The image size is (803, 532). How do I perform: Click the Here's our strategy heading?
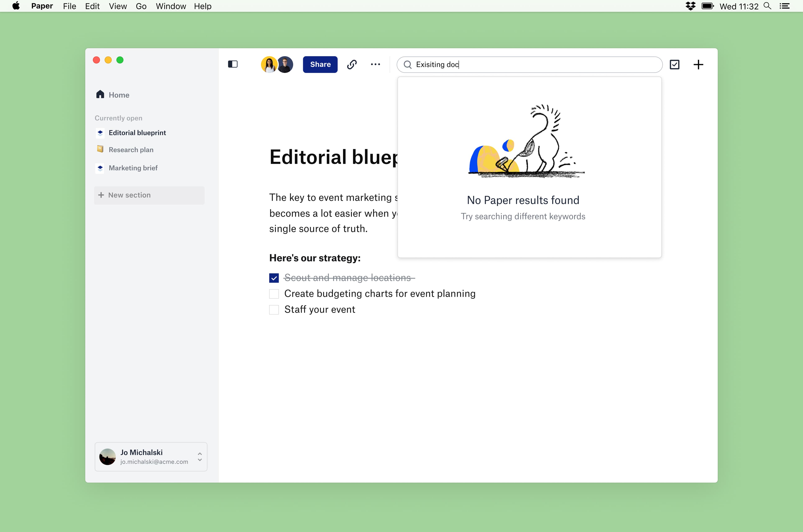point(315,258)
